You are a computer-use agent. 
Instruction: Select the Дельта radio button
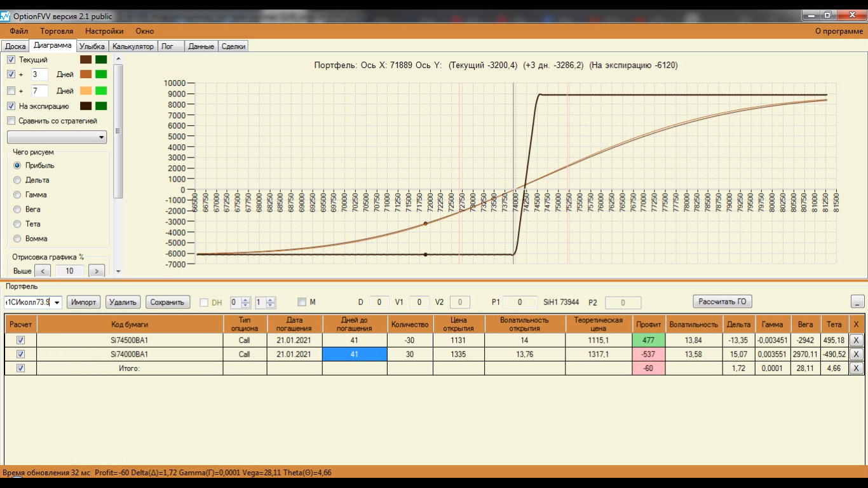17,180
